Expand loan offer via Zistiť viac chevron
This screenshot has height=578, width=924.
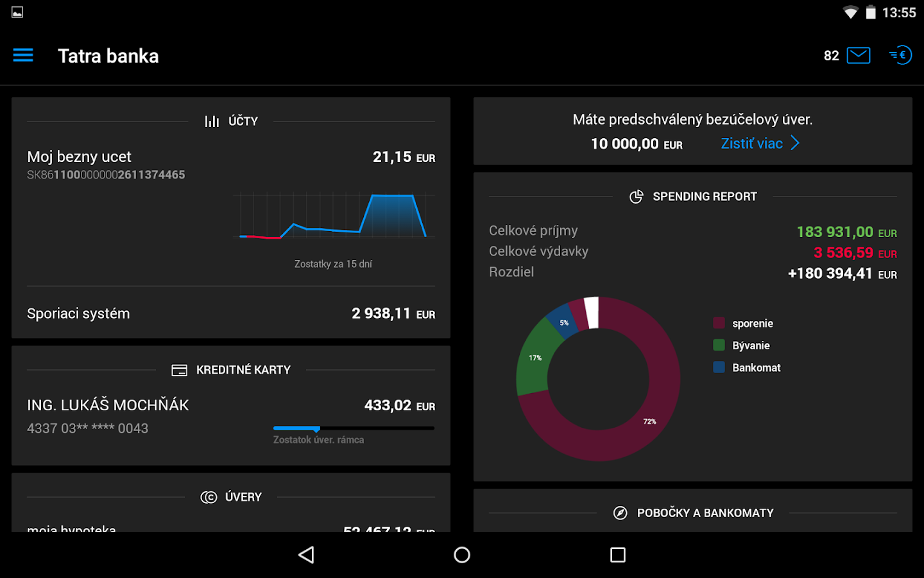click(x=796, y=143)
